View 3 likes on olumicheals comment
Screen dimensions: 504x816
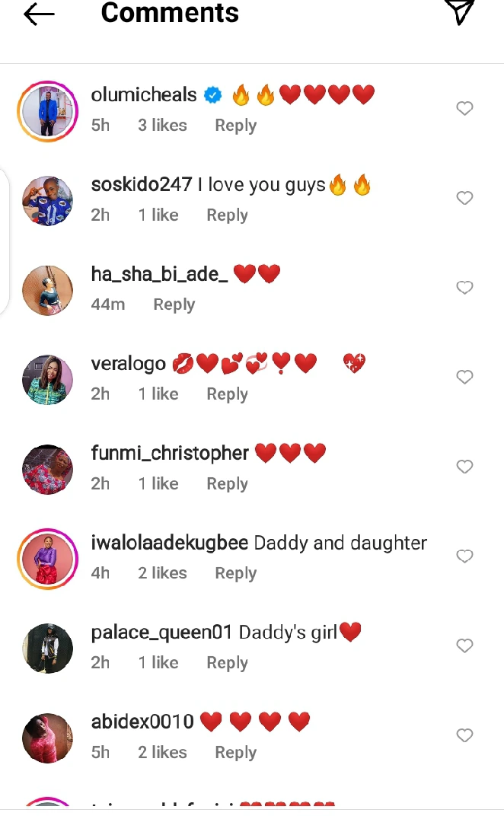coord(162,126)
